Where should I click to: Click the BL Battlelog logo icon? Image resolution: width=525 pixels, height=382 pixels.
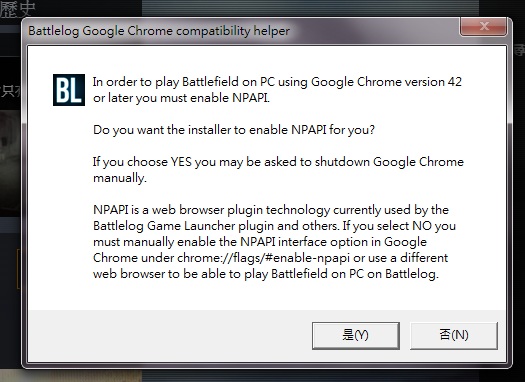pos(69,90)
